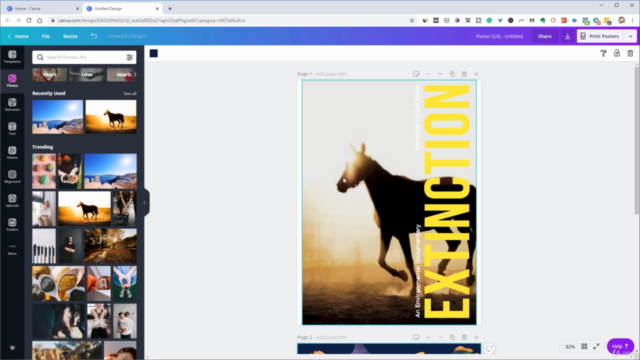640x360 pixels.
Task: Delete Page 2
Action: tap(464, 337)
